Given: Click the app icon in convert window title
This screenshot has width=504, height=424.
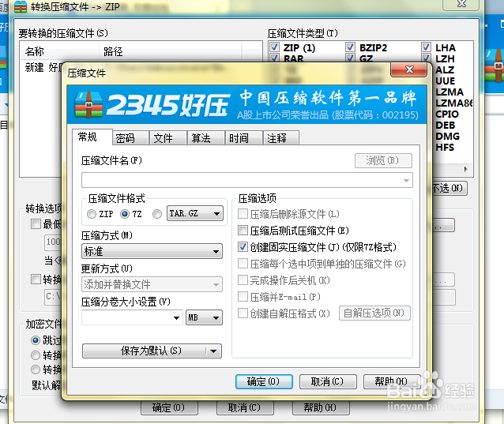Looking at the screenshot, I should click(x=21, y=6).
